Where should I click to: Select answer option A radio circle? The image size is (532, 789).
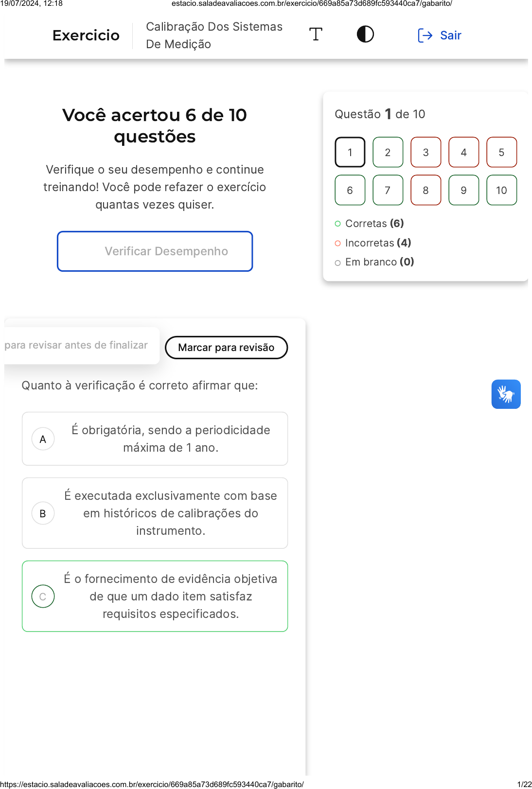pyautogui.click(x=43, y=439)
